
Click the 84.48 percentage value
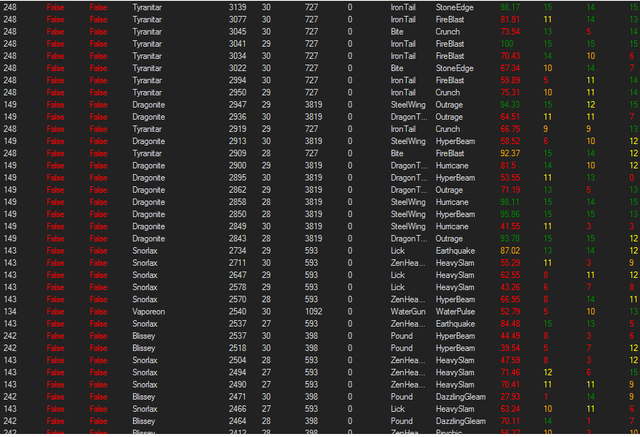510,324
